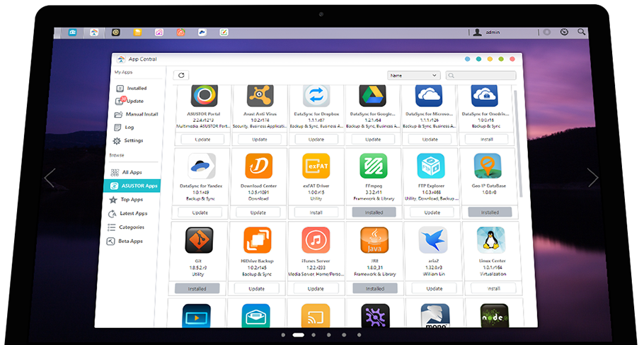Select the DataSync for Google Drive icon
This screenshot has height=345, width=644.
372,96
